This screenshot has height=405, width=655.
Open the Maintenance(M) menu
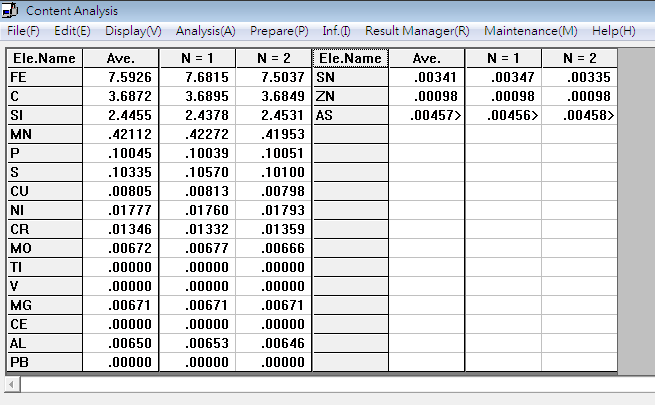tap(530, 31)
